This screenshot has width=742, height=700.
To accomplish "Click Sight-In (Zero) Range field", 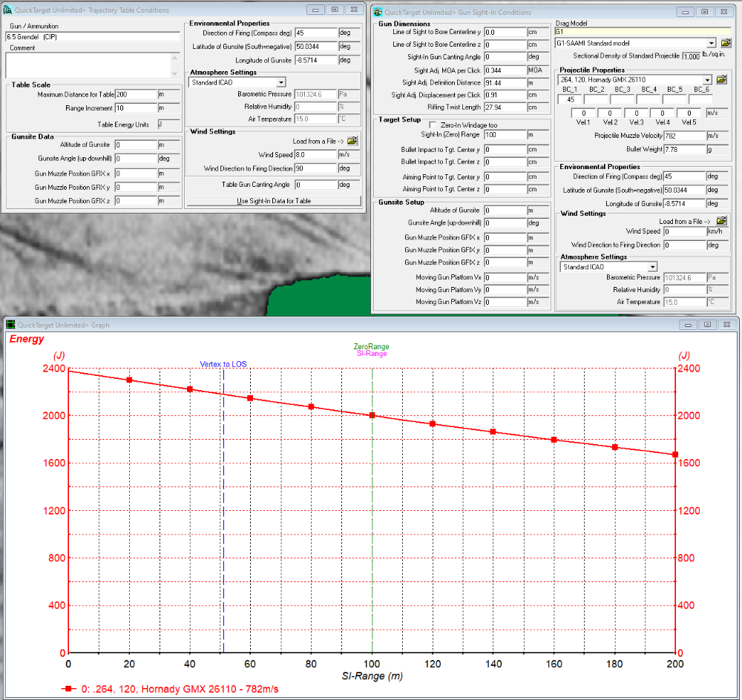I will (505, 135).
